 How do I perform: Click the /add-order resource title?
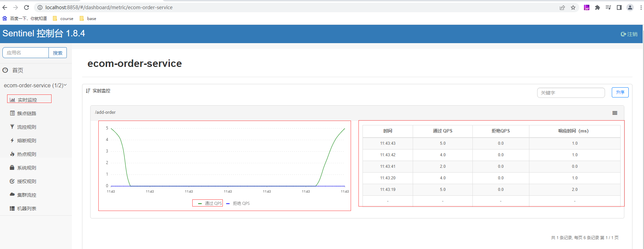(105, 112)
